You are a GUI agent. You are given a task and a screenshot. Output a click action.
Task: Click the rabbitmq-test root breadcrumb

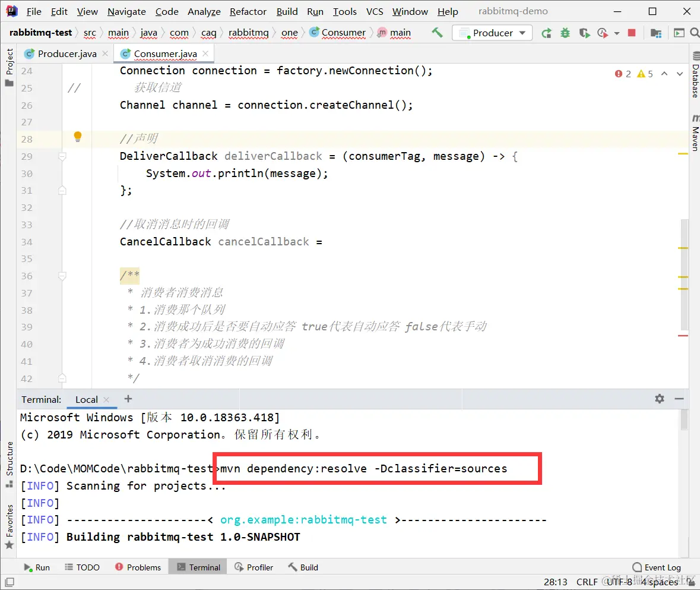coord(40,33)
